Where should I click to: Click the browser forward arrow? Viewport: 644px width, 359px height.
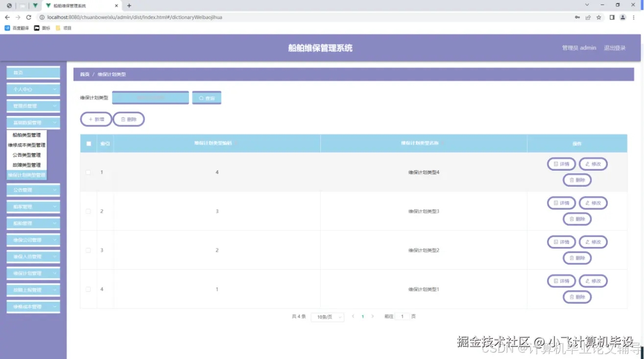coord(18,17)
